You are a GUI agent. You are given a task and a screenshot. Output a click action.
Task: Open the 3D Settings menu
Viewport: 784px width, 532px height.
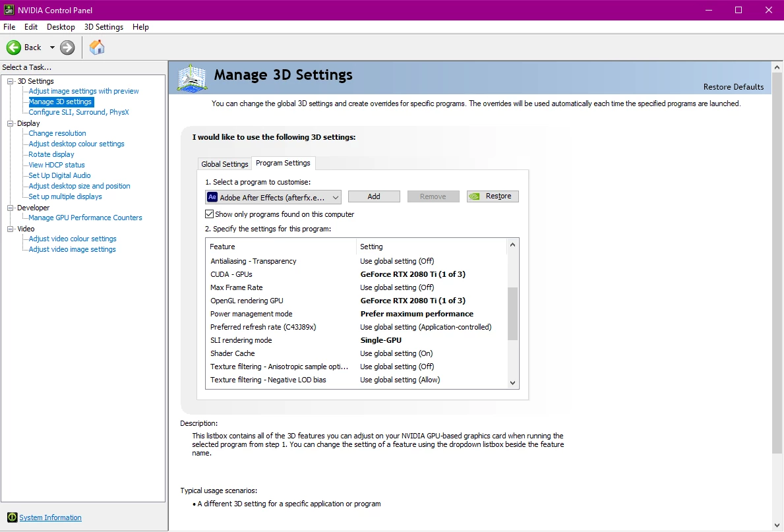tap(104, 27)
